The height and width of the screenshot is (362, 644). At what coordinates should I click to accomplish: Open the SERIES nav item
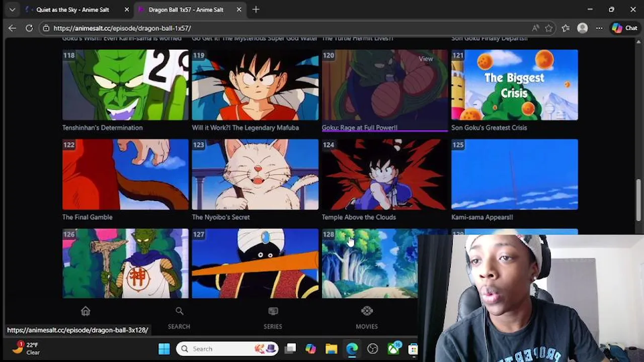coord(273,318)
